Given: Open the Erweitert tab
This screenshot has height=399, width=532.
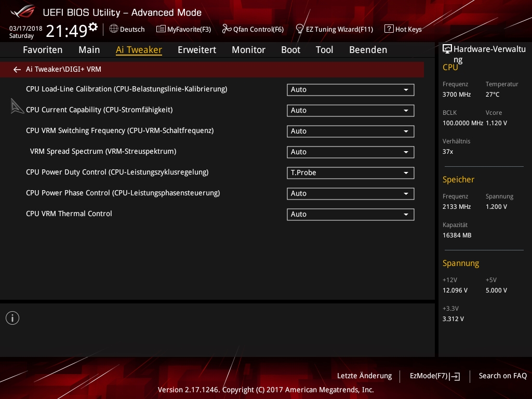Looking at the screenshot, I should pyautogui.click(x=197, y=50).
